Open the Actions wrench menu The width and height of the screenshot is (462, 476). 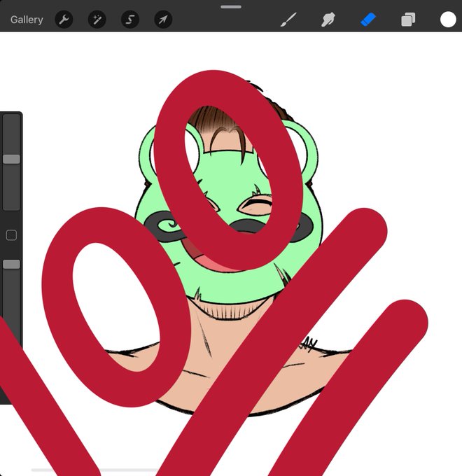[x=64, y=20]
